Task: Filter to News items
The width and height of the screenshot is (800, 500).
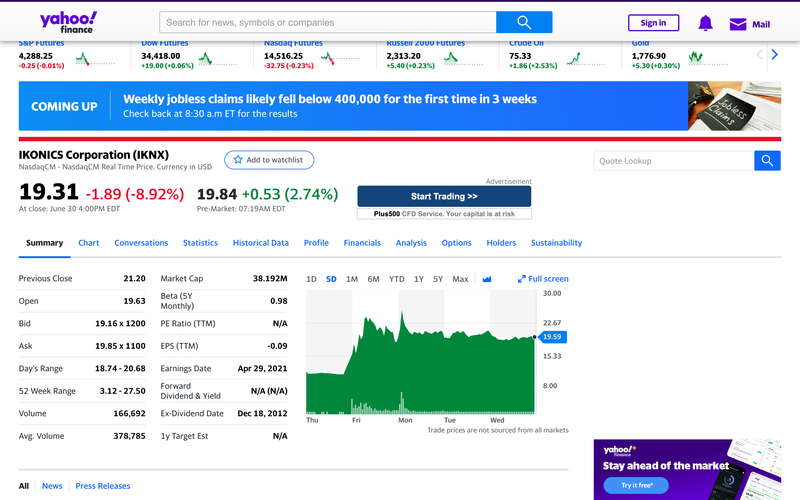Action: click(x=52, y=486)
